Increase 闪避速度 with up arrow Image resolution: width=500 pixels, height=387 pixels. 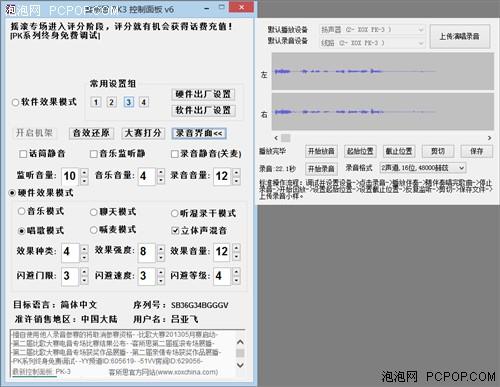tap(161, 272)
